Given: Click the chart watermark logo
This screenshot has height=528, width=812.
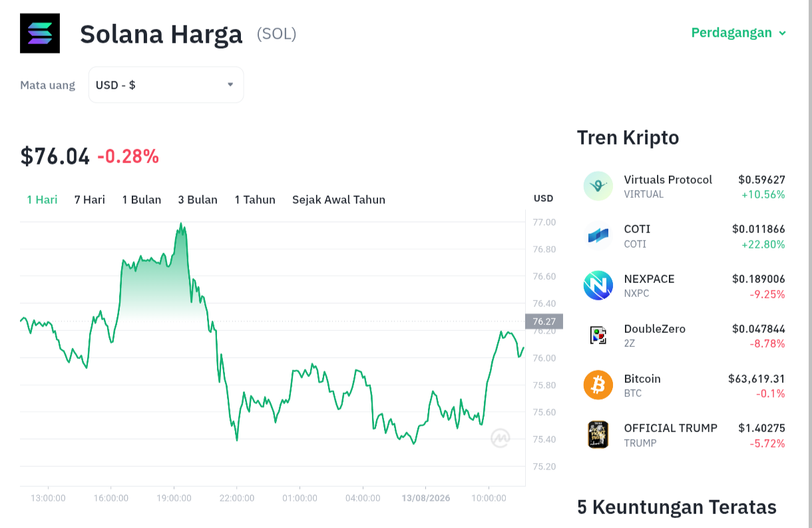Looking at the screenshot, I should click(501, 438).
